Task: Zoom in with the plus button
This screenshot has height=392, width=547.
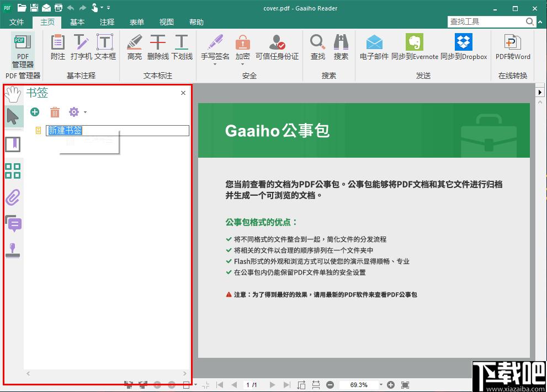Action: pos(391,385)
